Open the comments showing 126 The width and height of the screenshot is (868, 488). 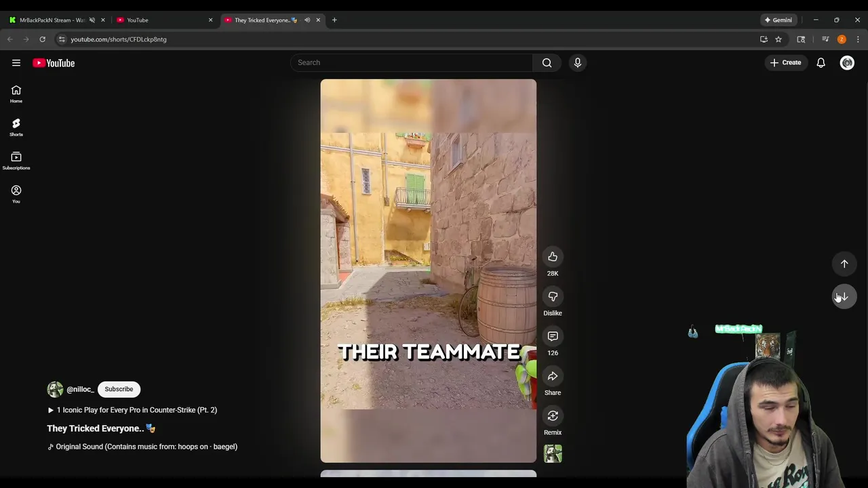[553, 337]
